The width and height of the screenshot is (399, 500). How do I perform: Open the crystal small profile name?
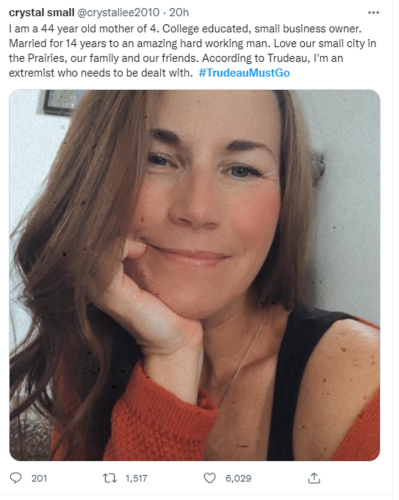click(41, 13)
